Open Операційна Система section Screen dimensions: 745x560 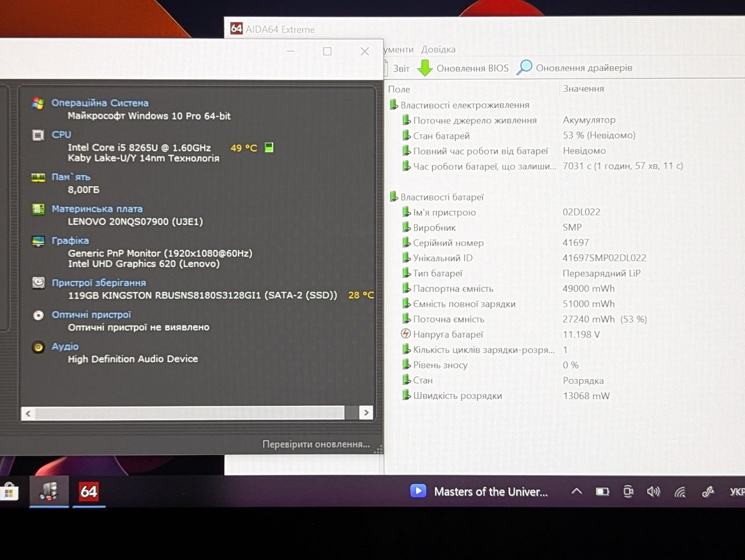pos(100,103)
